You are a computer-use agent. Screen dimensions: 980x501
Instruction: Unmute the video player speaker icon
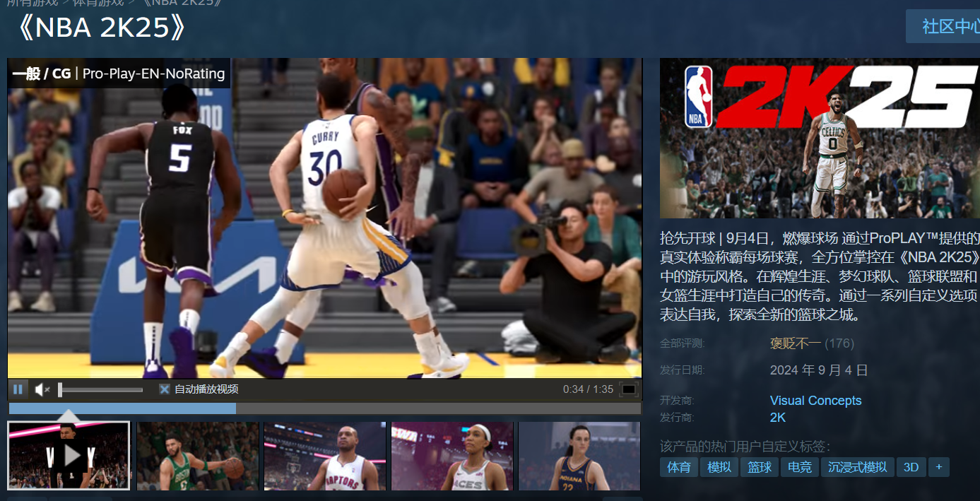pos(41,389)
